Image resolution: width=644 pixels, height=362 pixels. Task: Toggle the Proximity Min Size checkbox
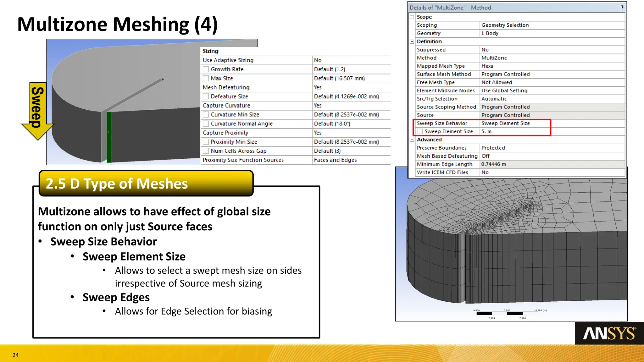point(206,142)
